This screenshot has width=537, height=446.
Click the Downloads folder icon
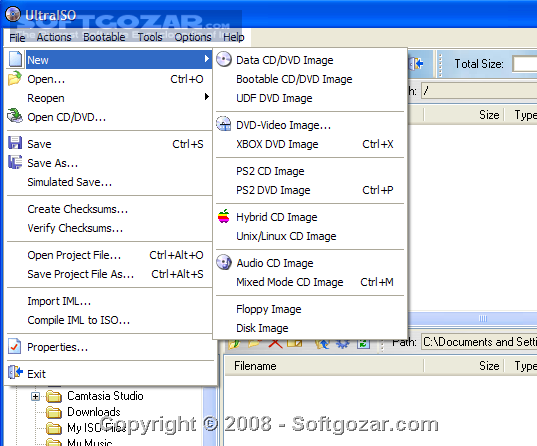(54, 412)
